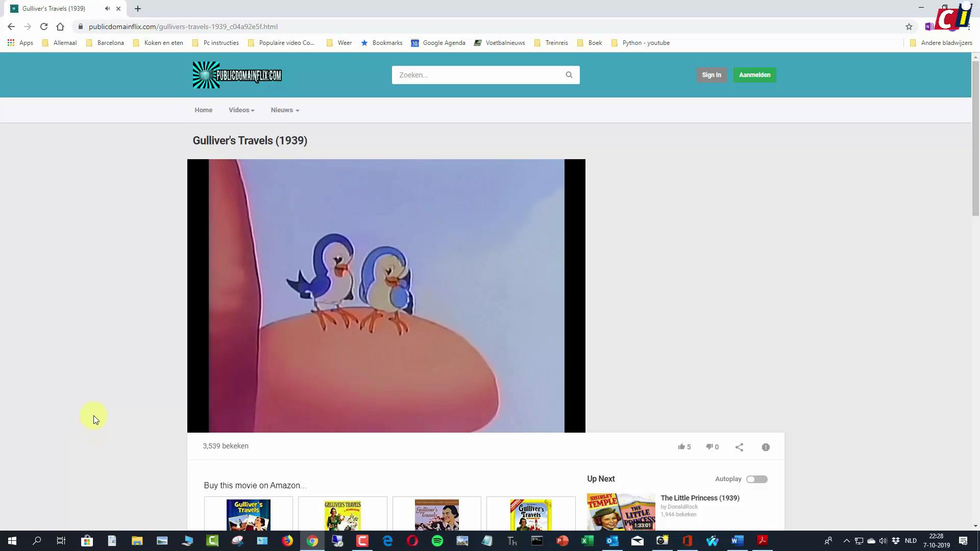Open the Google Agenda bookmark
Image resolution: width=980 pixels, height=551 pixels.
(x=438, y=43)
